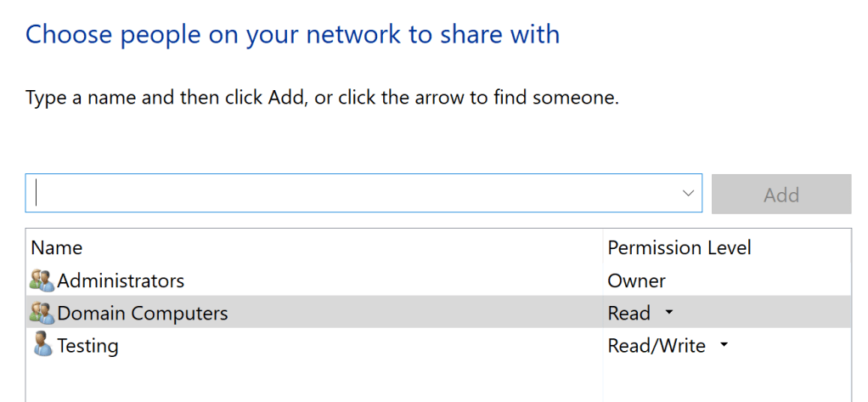Click the Name column header
Screen dimensions: 868x402
tap(57, 248)
